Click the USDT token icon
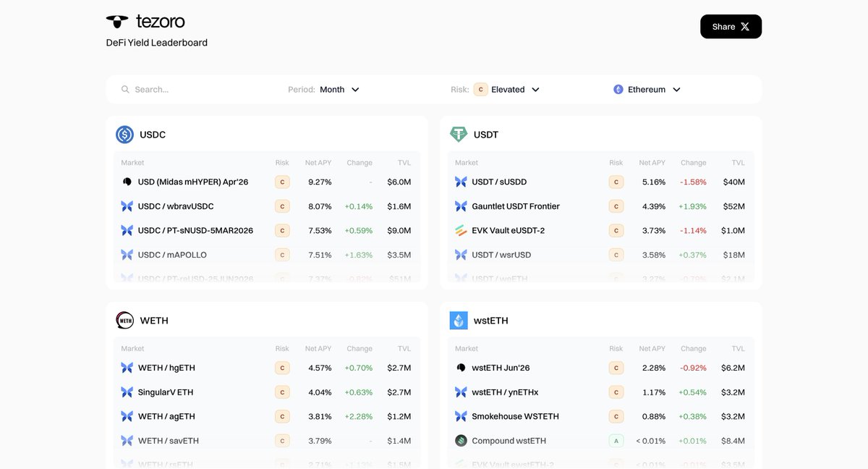The height and width of the screenshot is (469, 868). 458,134
